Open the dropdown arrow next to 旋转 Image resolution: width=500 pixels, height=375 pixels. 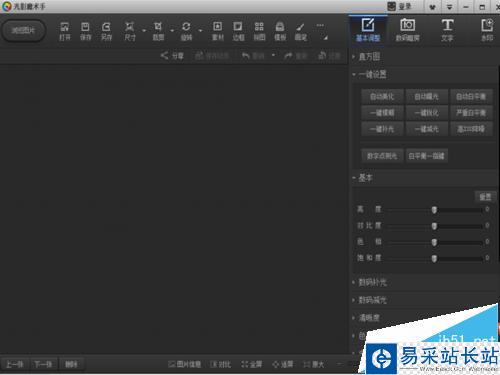[200, 31]
